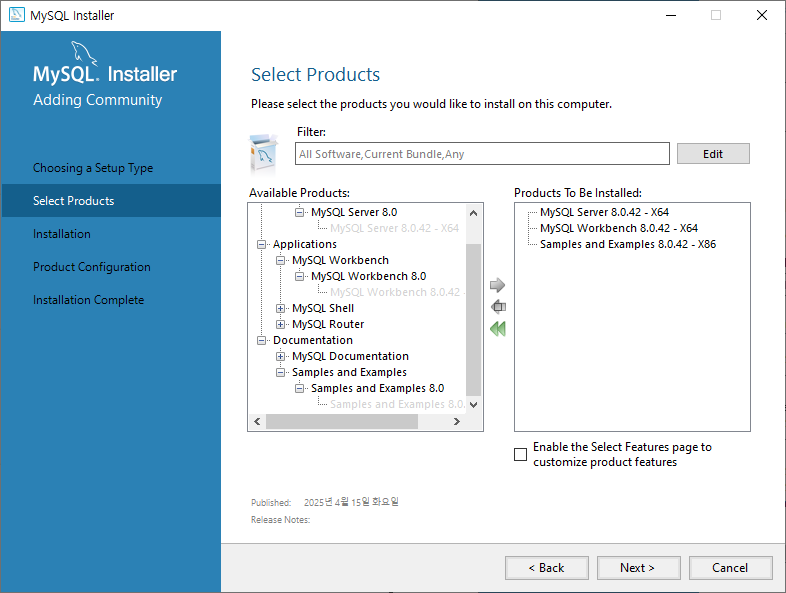The height and width of the screenshot is (593, 786).
Task: Click the MySQL software box icon beside Filter
Action: pyautogui.click(x=264, y=153)
